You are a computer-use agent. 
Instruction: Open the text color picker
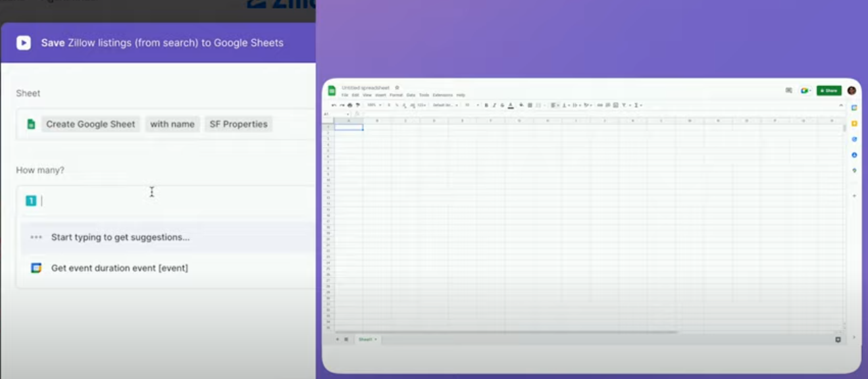511,105
